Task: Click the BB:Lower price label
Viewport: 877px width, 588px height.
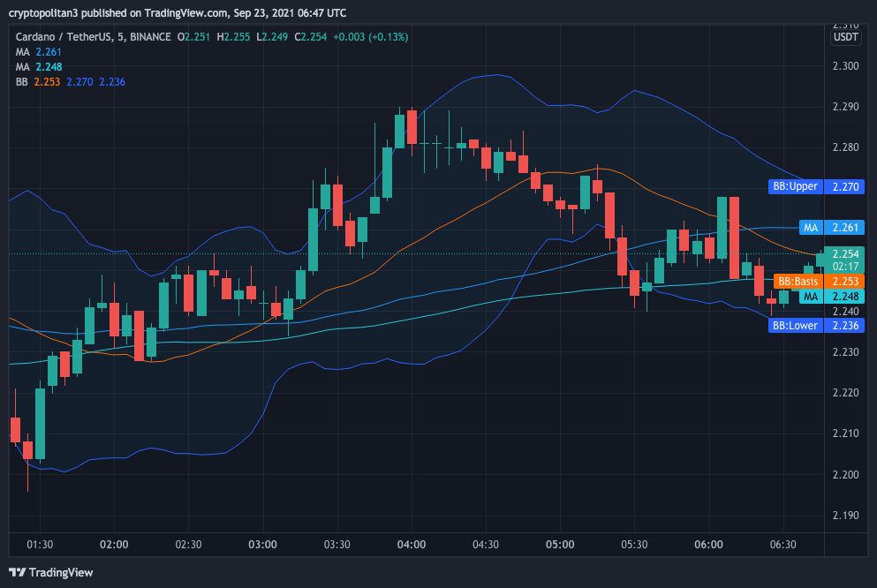Action: [x=796, y=325]
